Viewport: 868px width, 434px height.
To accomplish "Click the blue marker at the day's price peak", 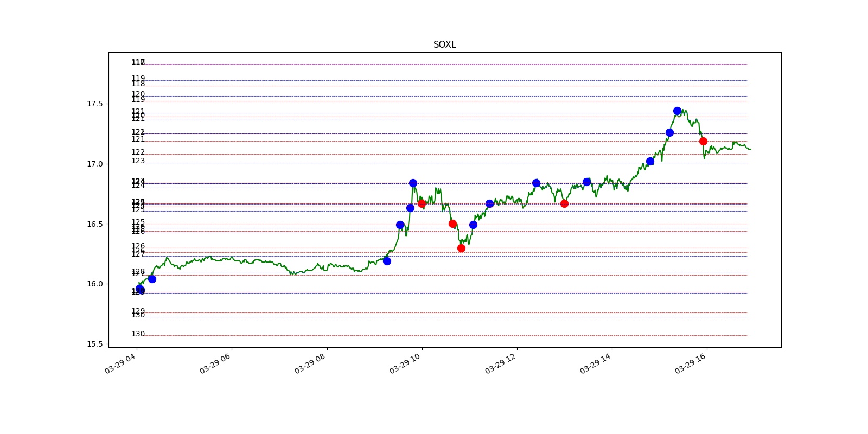I will tap(677, 111).
